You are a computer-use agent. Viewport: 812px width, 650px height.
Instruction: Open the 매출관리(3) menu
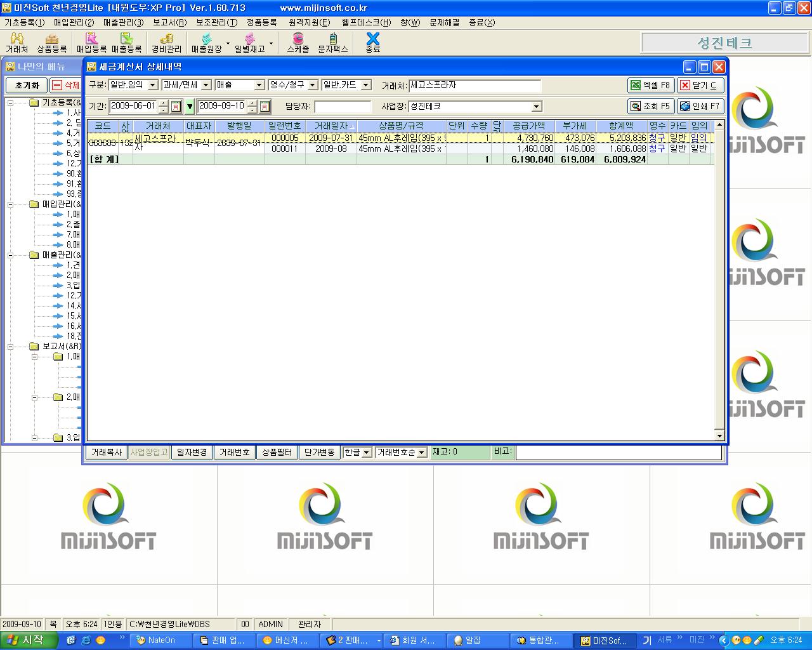click(x=124, y=22)
